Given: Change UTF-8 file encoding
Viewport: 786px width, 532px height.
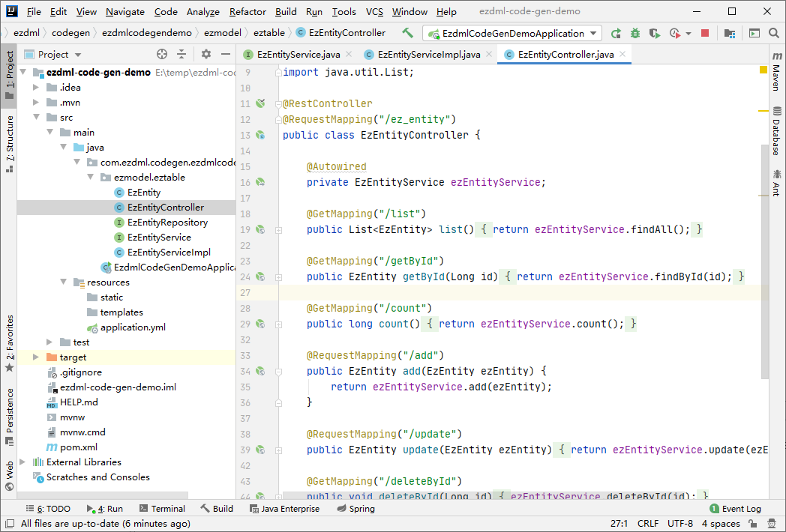Looking at the screenshot, I should point(679,524).
